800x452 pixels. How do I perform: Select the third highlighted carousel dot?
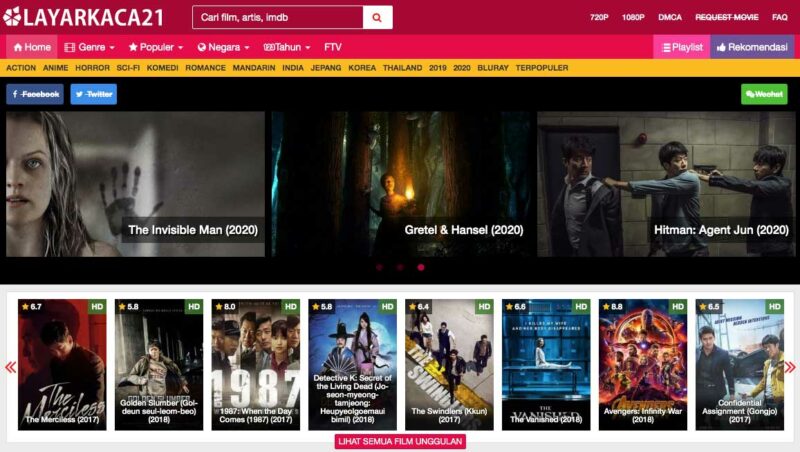pos(421,267)
